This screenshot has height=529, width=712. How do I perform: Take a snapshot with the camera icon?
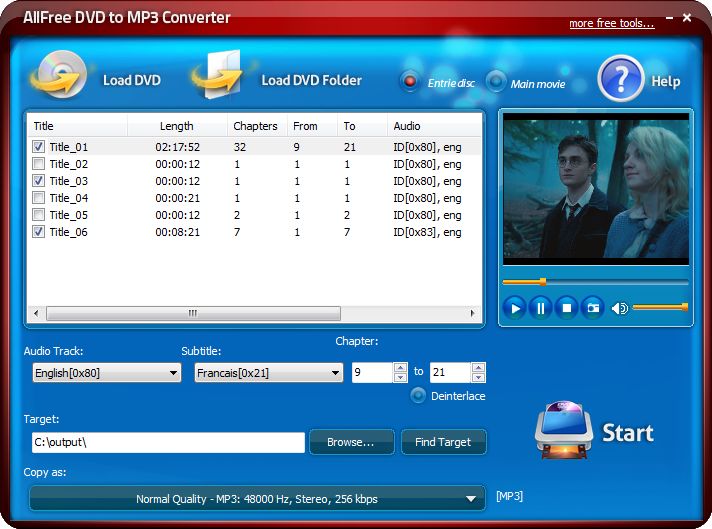[593, 308]
